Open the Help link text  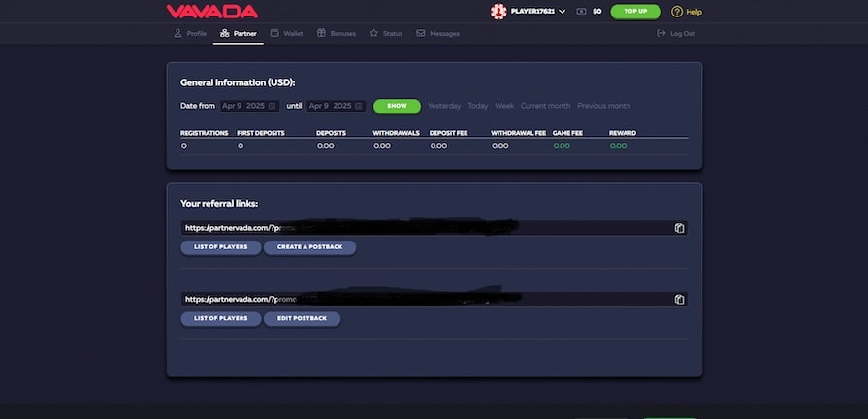point(693,12)
